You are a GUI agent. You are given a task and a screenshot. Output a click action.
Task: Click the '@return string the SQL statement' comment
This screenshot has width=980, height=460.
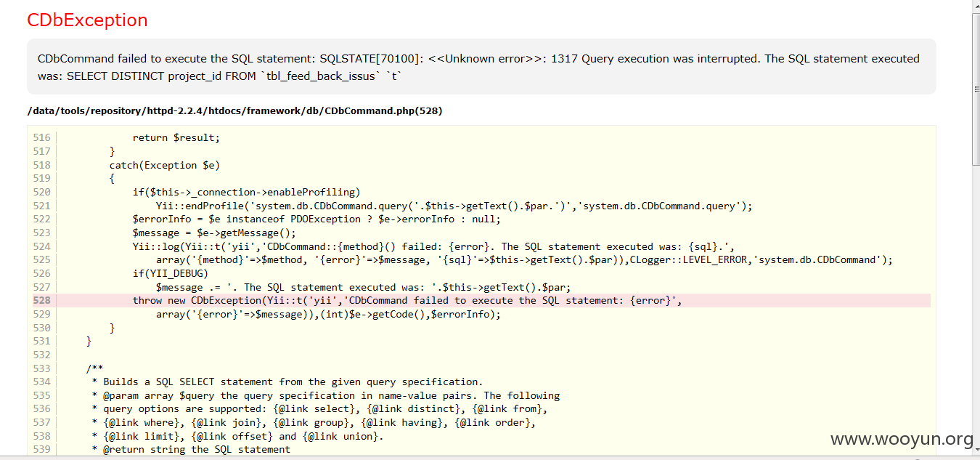point(191,449)
